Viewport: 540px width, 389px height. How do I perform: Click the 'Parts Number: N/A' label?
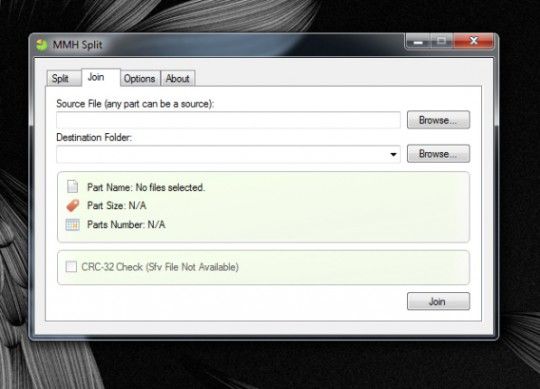[126, 224]
